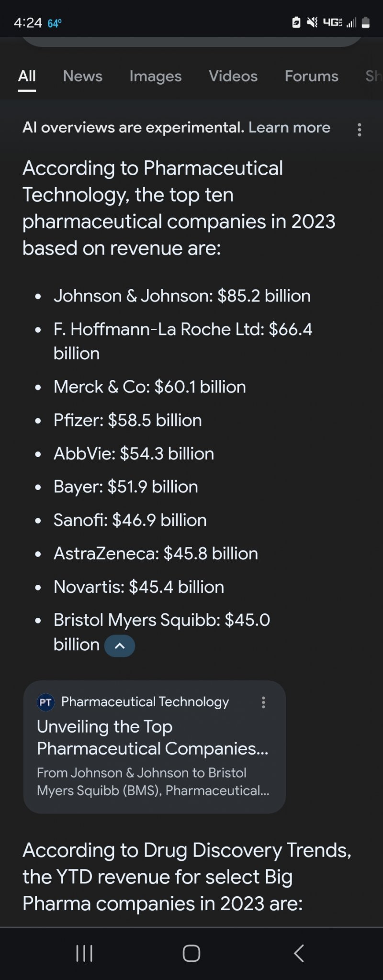Switch to the News tab

83,76
